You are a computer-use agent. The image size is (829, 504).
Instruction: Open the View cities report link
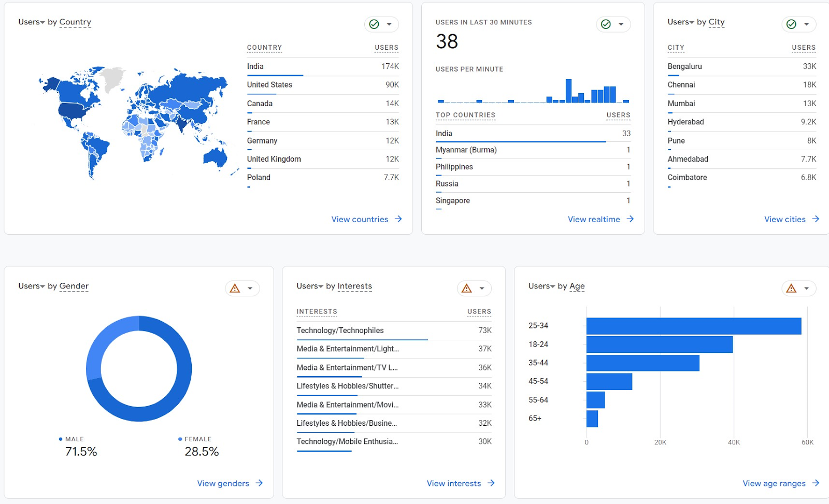click(784, 219)
